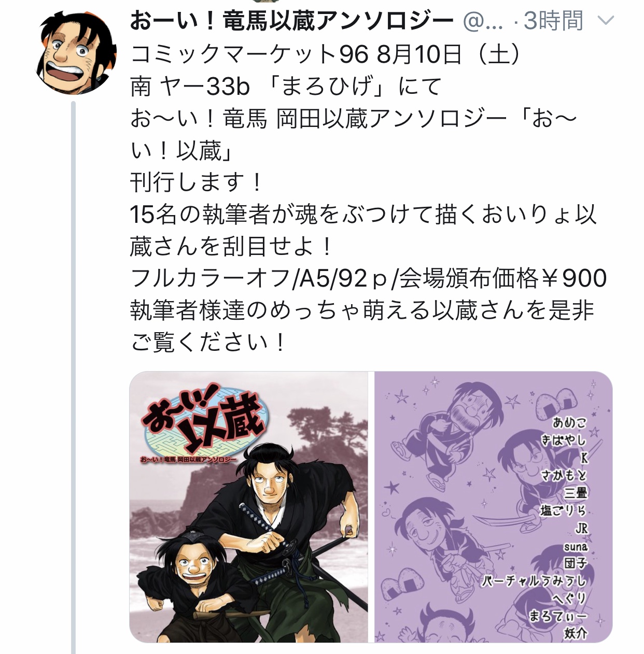Viewport: 644px width, 654px height.
Task: Select the contributor name 妖介
Action: pyautogui.click(x=575, y=633)
